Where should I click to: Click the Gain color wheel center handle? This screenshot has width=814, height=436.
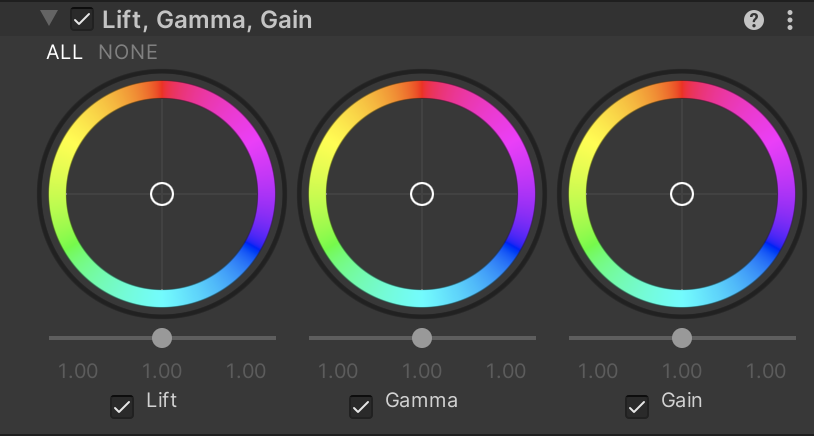click(x=682, y=194)
